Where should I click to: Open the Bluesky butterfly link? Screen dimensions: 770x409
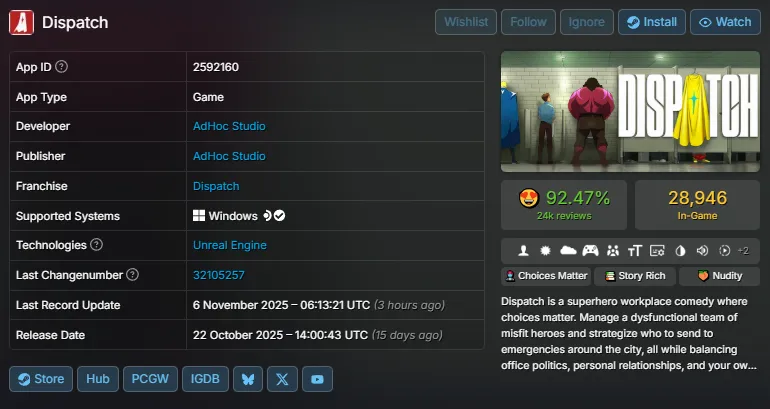pyautogui.click(x=248, y=379)
